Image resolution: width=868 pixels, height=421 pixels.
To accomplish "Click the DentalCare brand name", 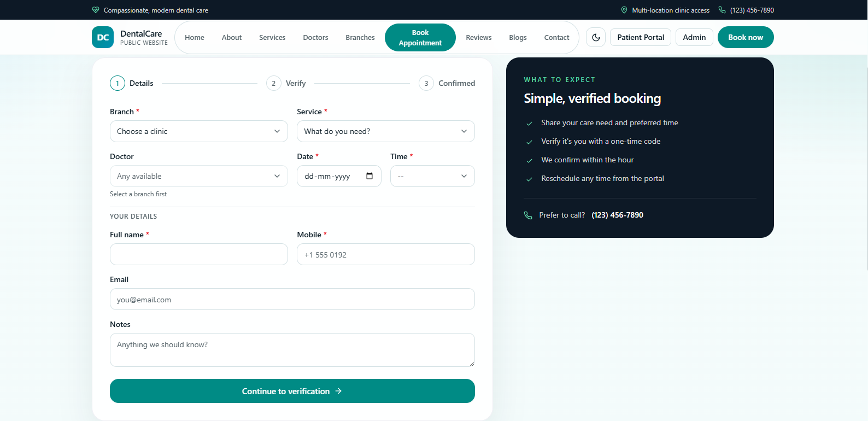I will pyautogui.click(x=141, y=33).
